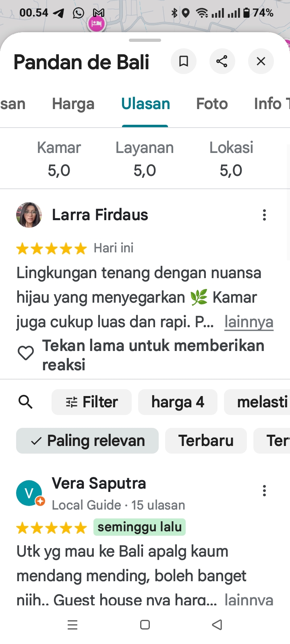Screen dimensions: 290x644
Task: Tap the share icon
Action: coord(222,61)
